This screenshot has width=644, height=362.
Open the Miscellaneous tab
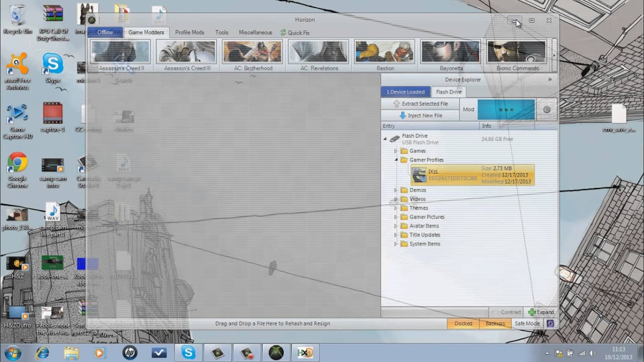(x=256, y=33)
